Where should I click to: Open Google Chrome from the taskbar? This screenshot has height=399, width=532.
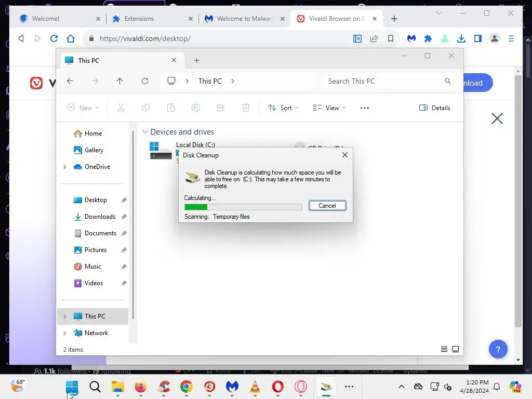(x=187, y=387)
